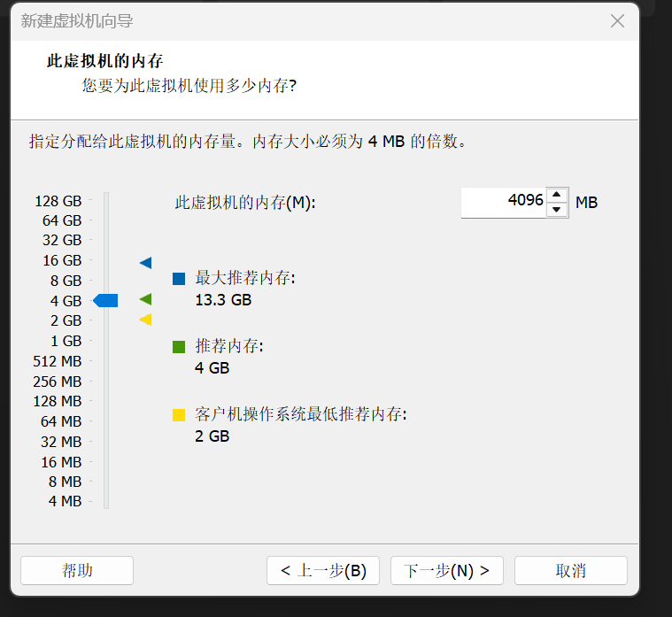
Task: Close the 新建虚拟机向导 dialog
Action: click(617, 20)
